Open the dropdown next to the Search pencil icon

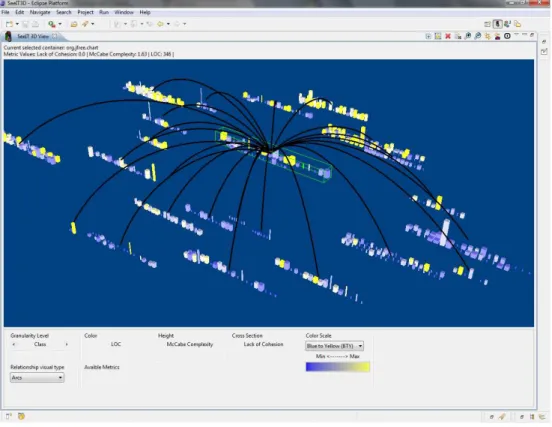click(x=93, y=24)
